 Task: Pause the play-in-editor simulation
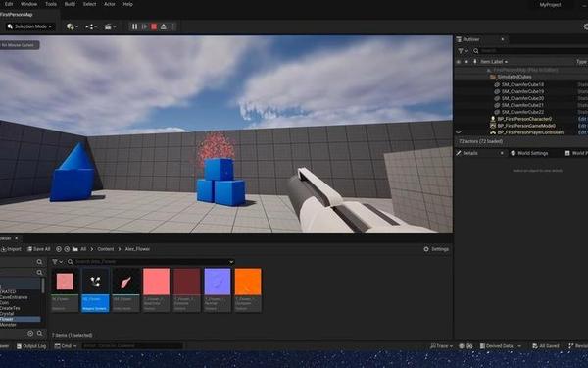(134, 26)
